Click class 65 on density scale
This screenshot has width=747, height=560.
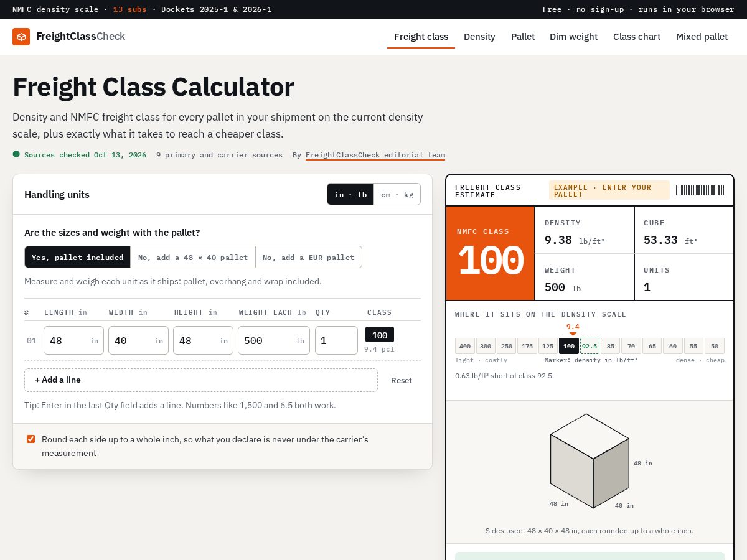point(652,346)
